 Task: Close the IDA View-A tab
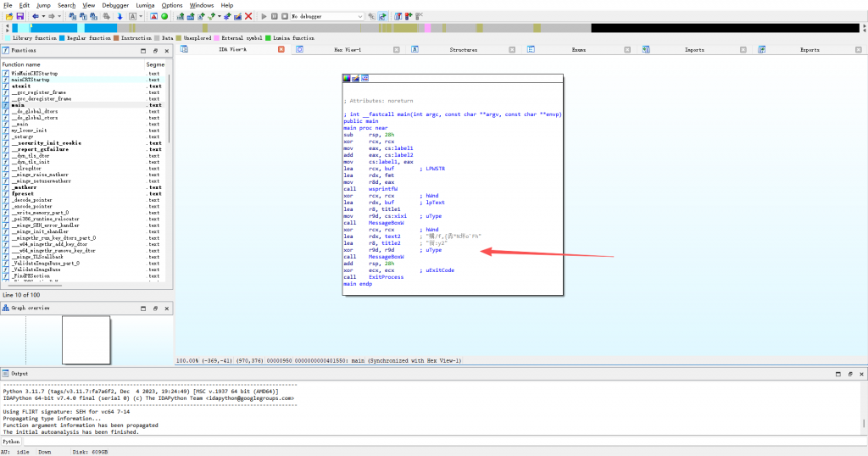281,50
